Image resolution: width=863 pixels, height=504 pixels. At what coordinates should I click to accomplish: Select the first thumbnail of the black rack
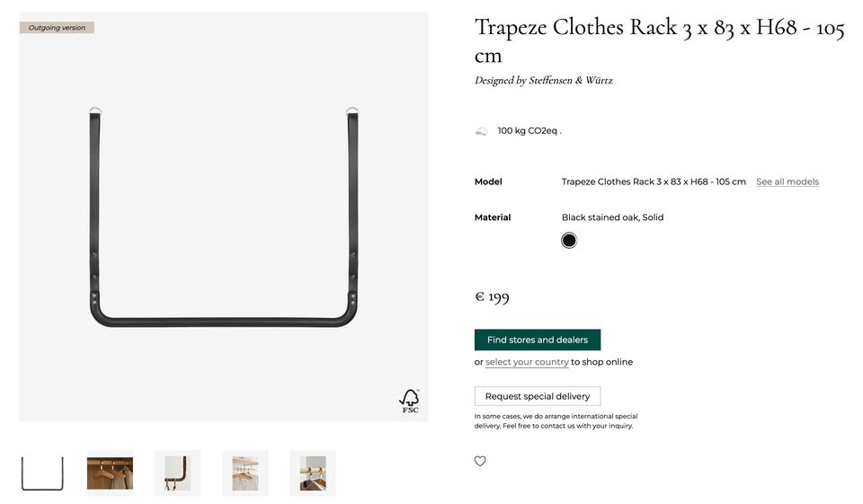coord(42,473)
